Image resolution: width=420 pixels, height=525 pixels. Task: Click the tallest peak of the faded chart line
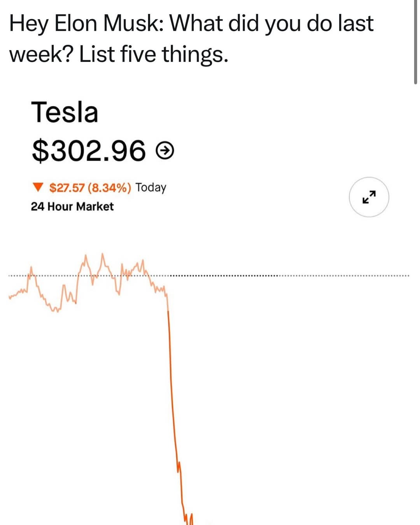pos(103,254)
